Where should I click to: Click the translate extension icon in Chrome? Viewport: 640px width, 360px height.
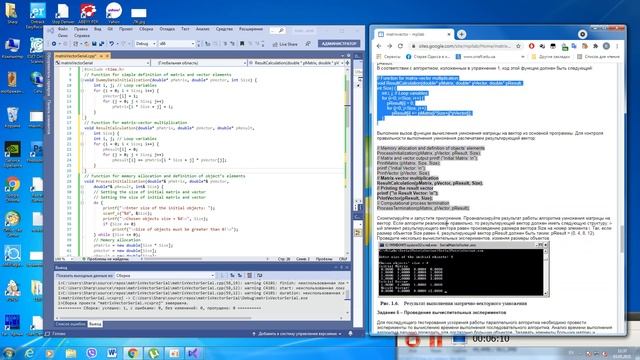click(x=574, y=46)
